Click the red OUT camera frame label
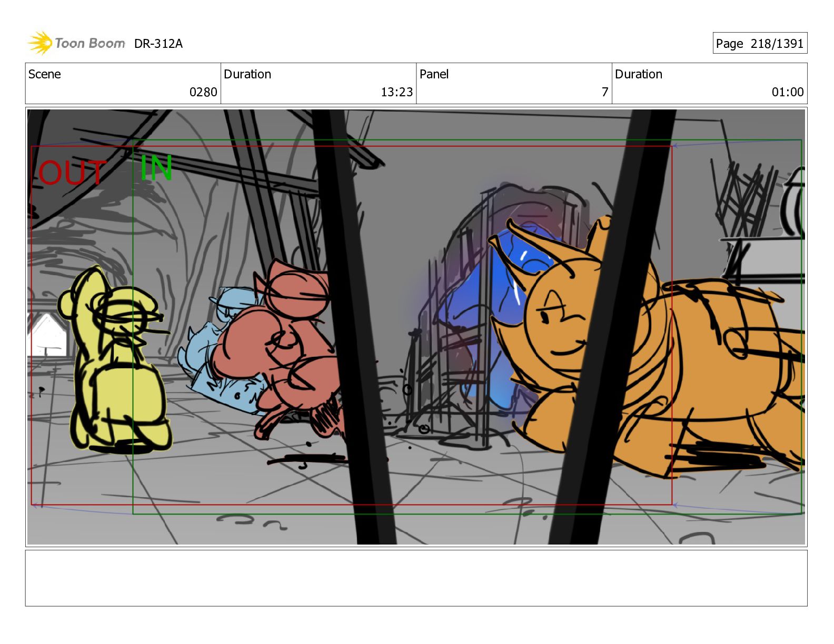The image size is (834, 644). pyautogui.click(x=72, y=173)
